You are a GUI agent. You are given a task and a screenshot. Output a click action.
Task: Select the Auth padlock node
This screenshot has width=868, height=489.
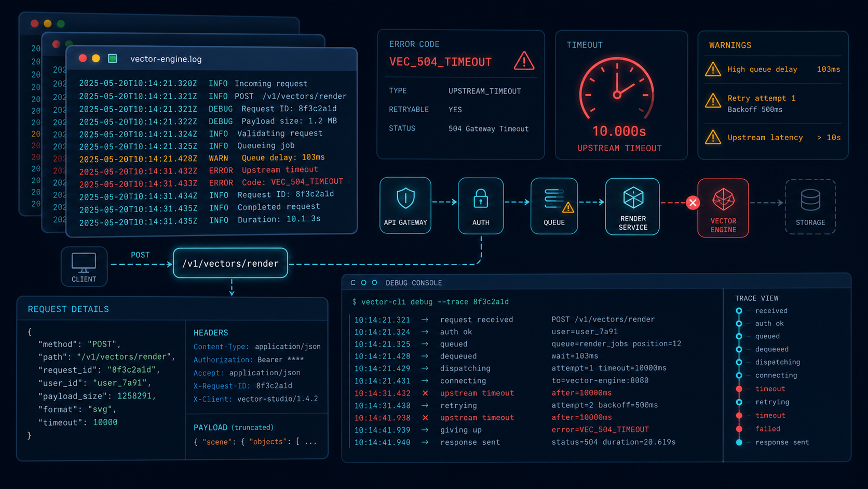tap(481, 206)
